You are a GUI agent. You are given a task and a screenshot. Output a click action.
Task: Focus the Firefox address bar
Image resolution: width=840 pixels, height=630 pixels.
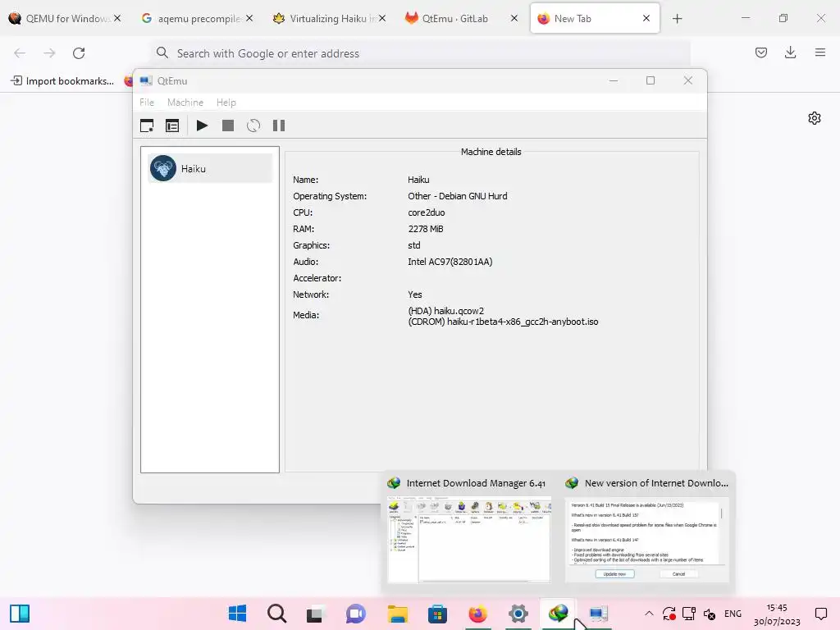click(421, 53)
